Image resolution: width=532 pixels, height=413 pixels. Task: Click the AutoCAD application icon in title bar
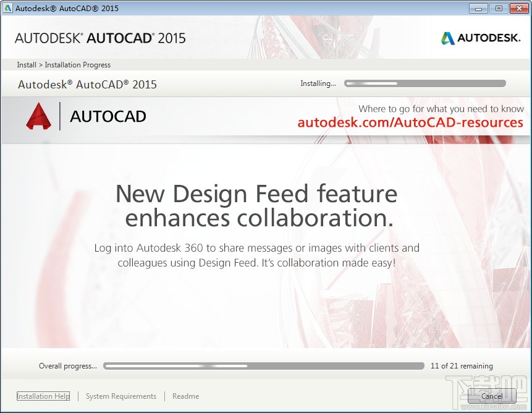click(x=7, y=8)
